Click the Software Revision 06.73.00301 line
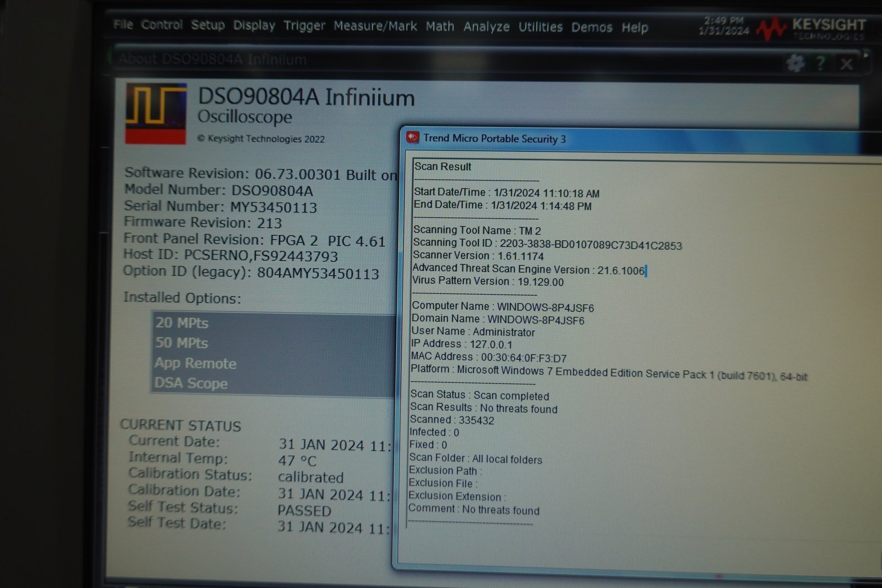Image resolution: width=882 pixels, height=588 pixels. 260,174
